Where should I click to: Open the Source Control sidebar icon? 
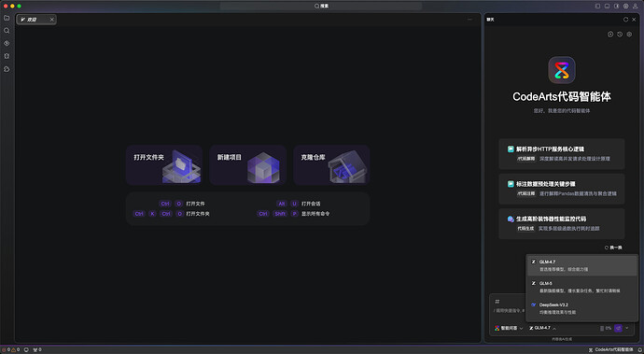click(x=7, y=43)
